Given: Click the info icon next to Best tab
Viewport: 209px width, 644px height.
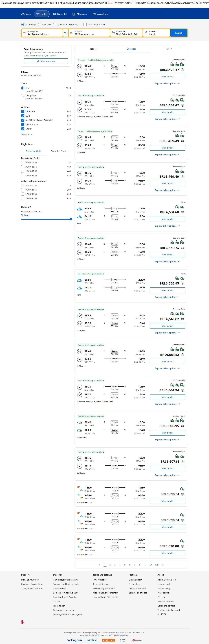Looking at the screenshot, I should coord(96,49).
